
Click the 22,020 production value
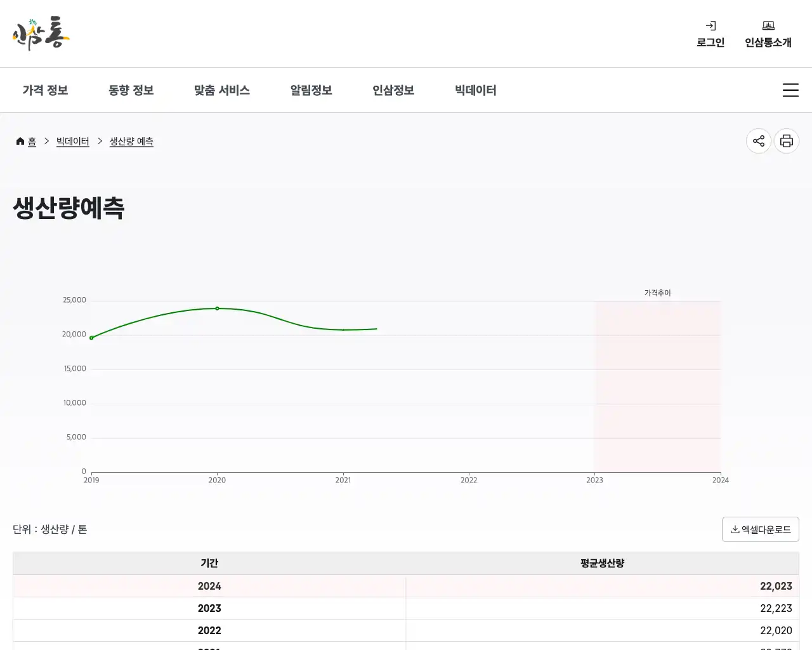click(776, 630)
